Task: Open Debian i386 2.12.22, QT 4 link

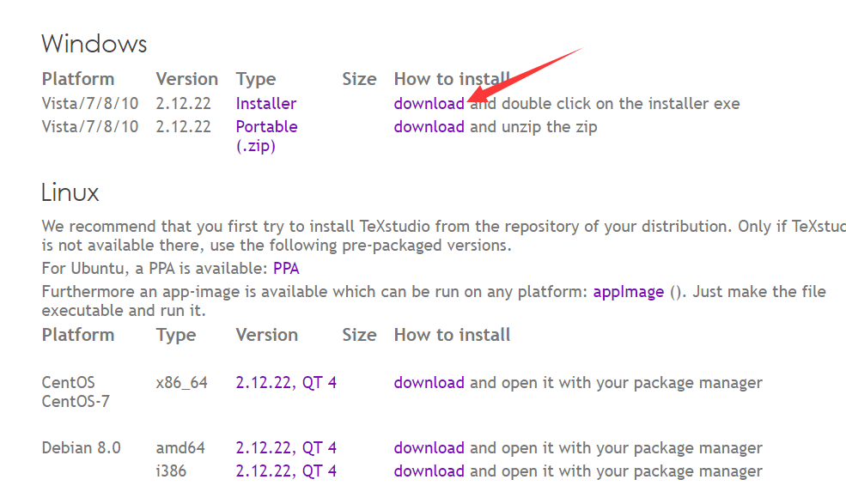Action: (286, 471)
